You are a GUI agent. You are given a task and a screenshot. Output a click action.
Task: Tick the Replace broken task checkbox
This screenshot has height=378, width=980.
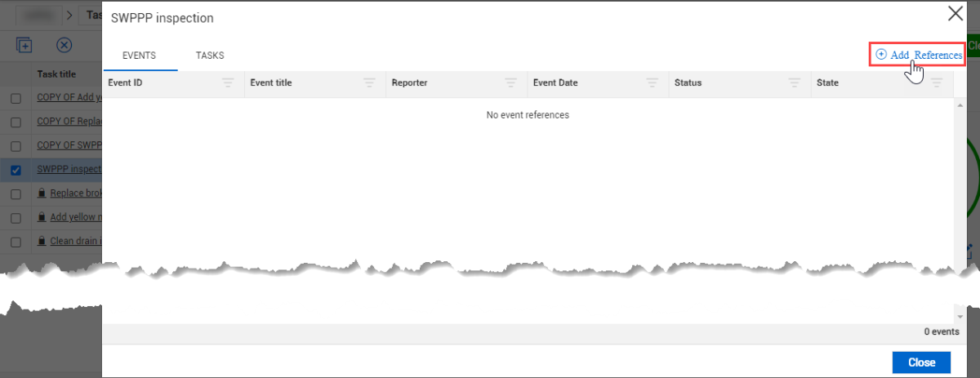click(x=16, y=194)
